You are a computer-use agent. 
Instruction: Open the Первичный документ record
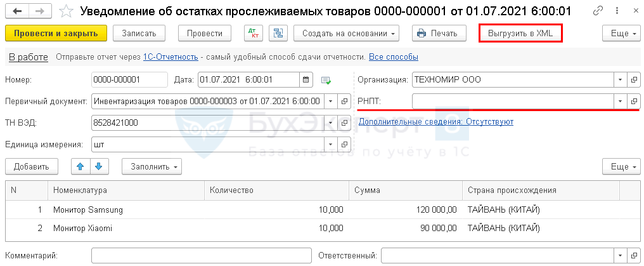click(344, 101)
